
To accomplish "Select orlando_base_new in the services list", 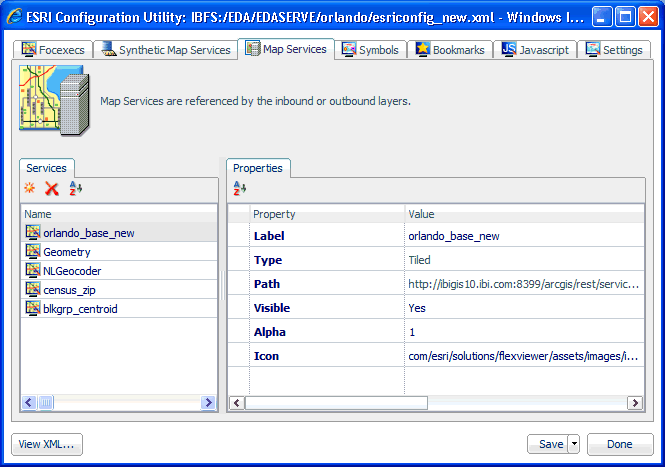I will point(89,233).
